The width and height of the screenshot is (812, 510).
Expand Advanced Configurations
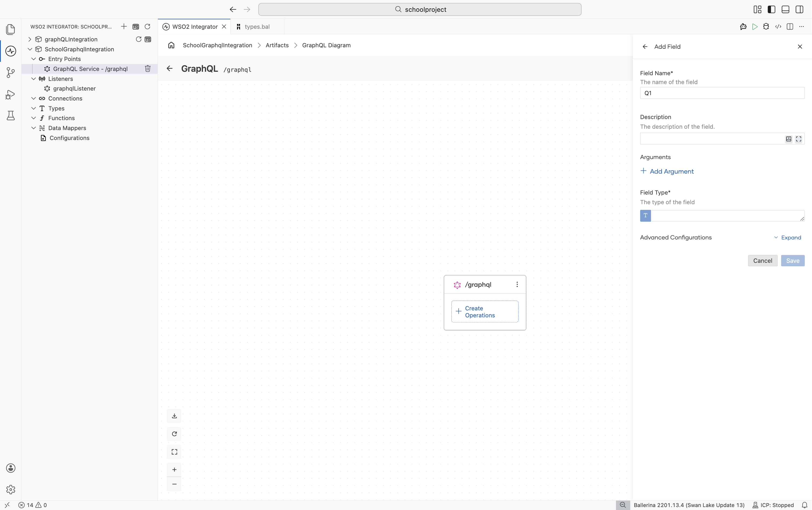(787, 238)
